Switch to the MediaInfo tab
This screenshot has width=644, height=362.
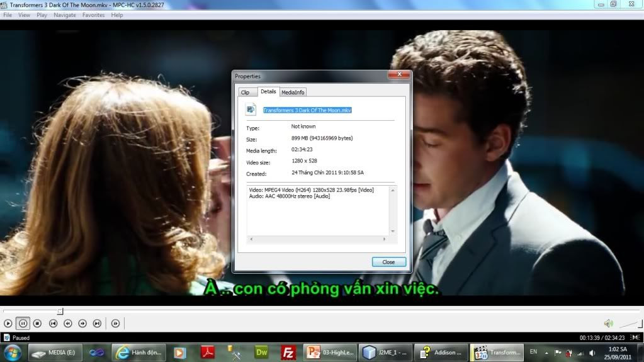[x=293, y=93]
